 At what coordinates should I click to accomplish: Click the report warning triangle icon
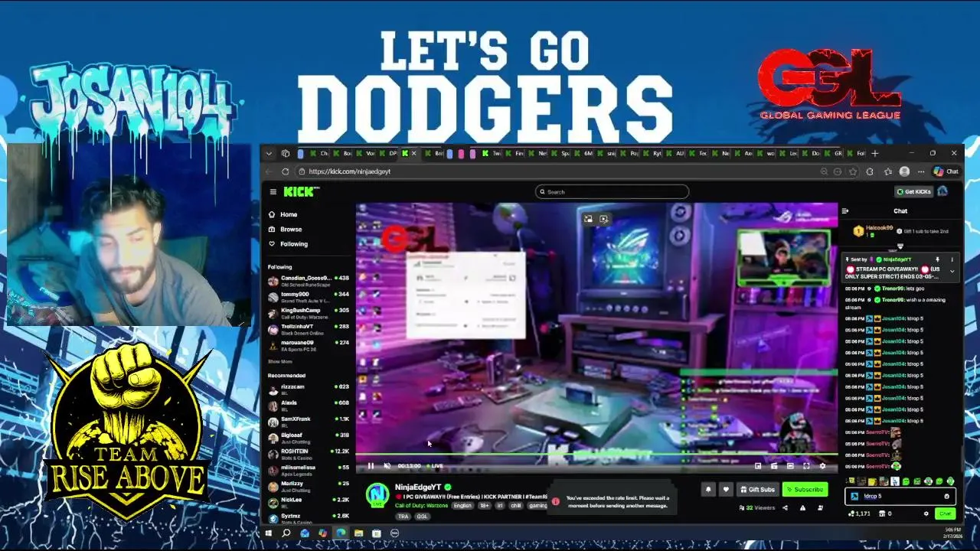[802, 507]
